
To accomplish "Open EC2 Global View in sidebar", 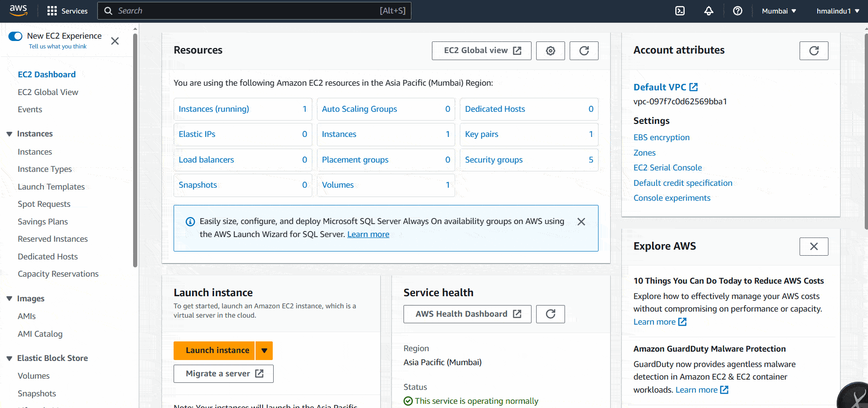I will pos(48,92).
